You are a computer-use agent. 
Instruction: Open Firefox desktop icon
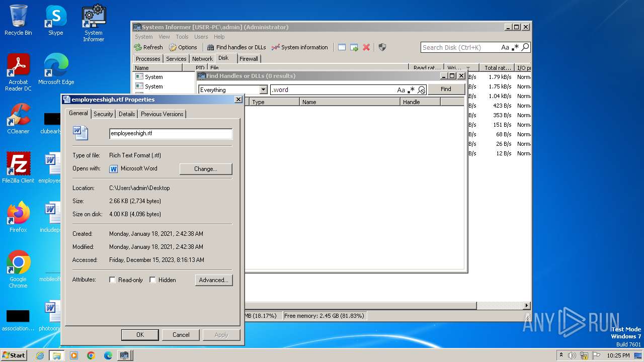18,217
